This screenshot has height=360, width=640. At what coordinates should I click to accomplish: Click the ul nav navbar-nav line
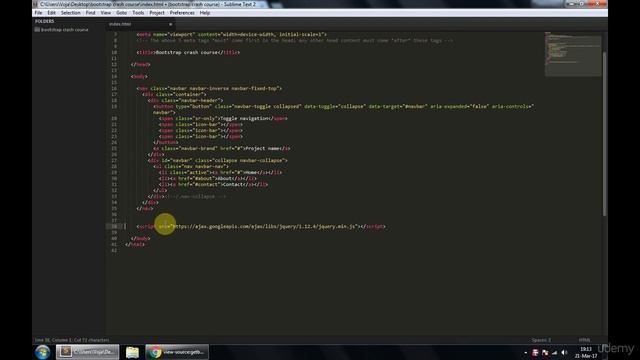pos(191,167)
